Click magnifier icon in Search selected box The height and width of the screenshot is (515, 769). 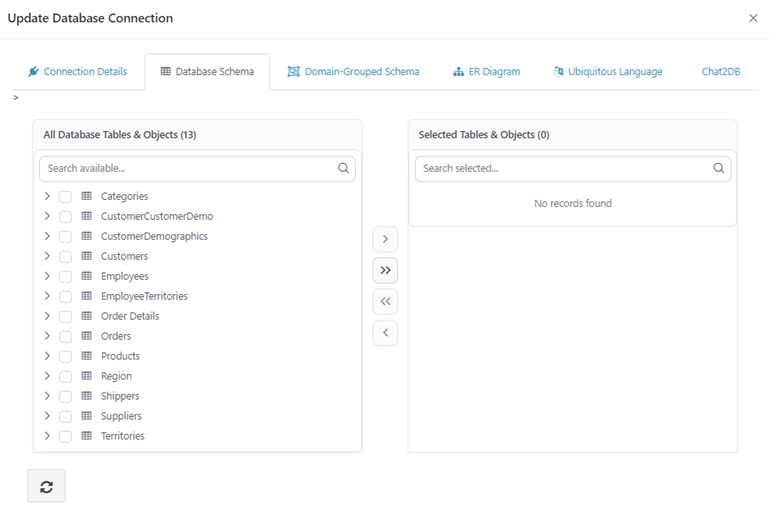click(x=718, y=168)
